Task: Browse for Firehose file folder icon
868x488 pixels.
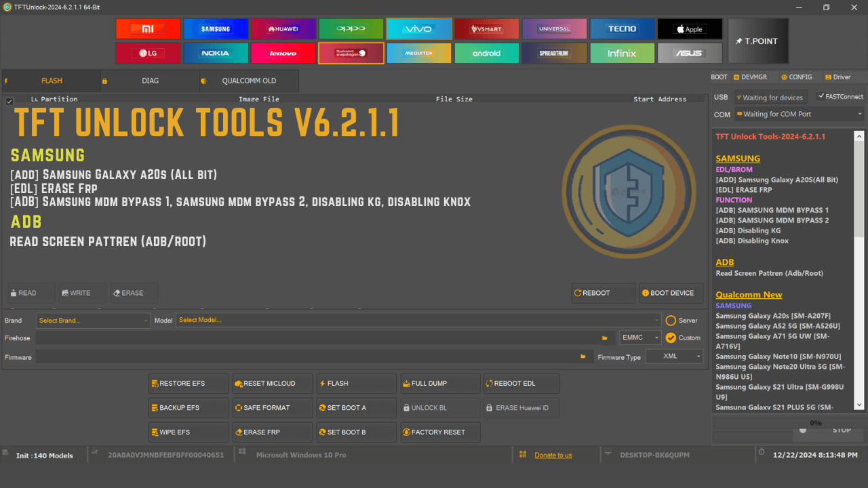Action: click(604, 338)
